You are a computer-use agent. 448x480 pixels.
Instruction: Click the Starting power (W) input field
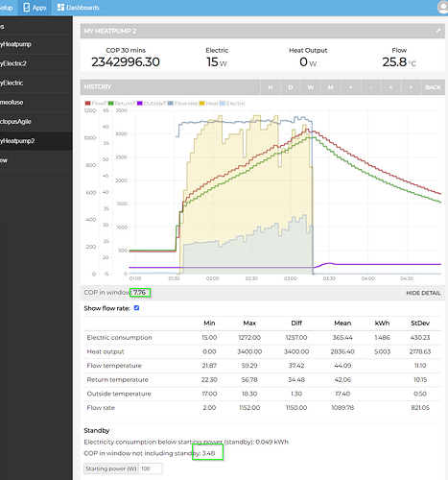(151, 468)
